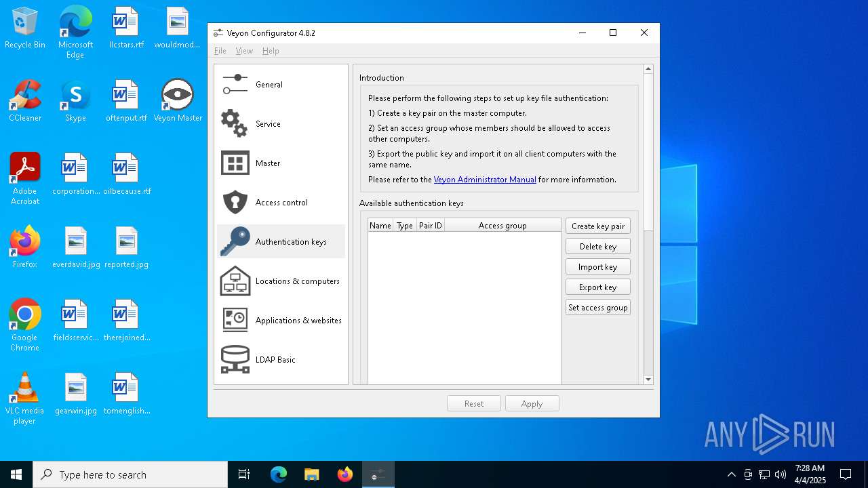Open Firefox from the taskbar
This screenshot has height=488, width=868.
pos(344,474)
